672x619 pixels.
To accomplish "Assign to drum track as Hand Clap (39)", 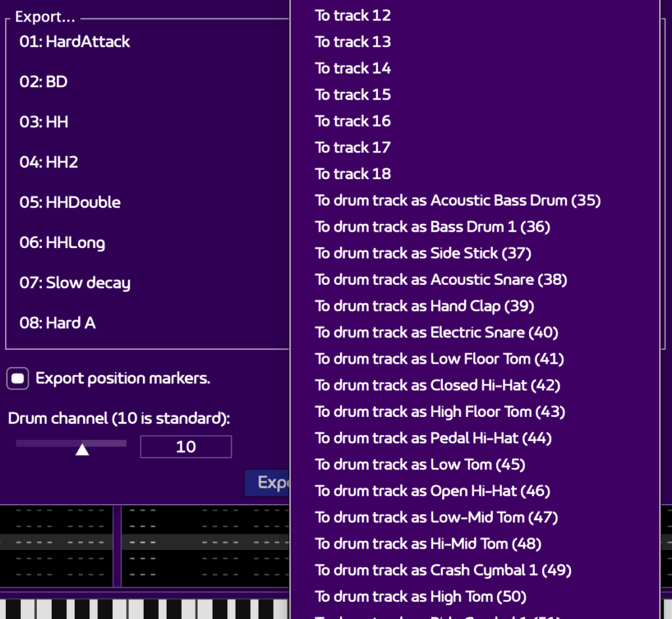I will point(425,306).
